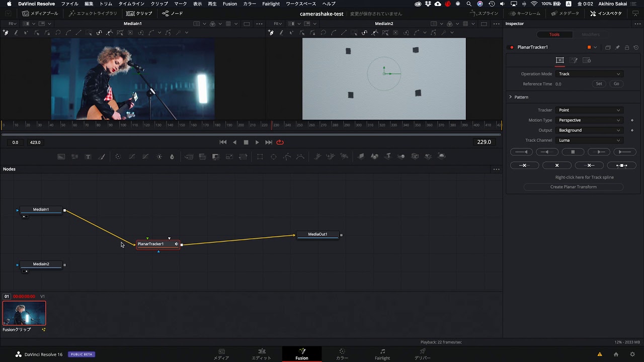
Task: Track to end button in tracker controls
Action: pos(625,152)
